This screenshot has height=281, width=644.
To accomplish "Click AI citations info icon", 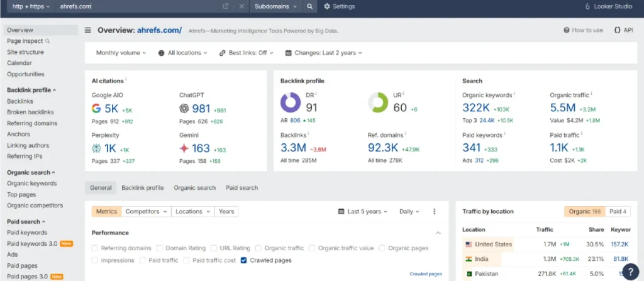I will [126, 79].
